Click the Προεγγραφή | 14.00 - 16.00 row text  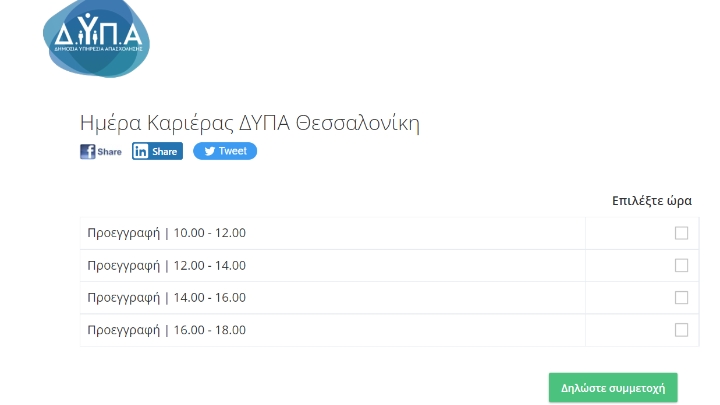pyautogui.click(x=166, y=297)
